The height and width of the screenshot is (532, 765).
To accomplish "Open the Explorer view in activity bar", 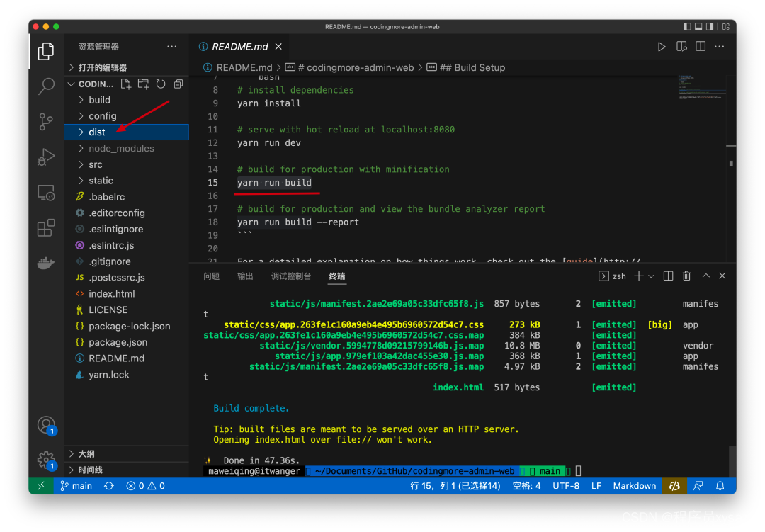I will (x=46, y=51).
